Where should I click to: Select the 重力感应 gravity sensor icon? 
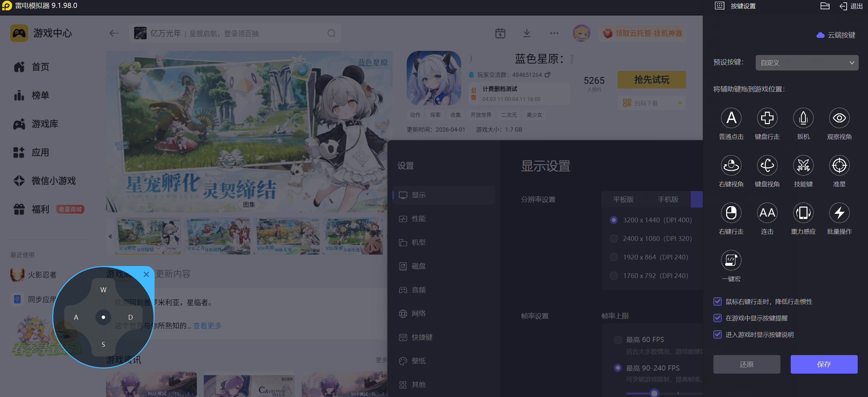pos(803,213)
